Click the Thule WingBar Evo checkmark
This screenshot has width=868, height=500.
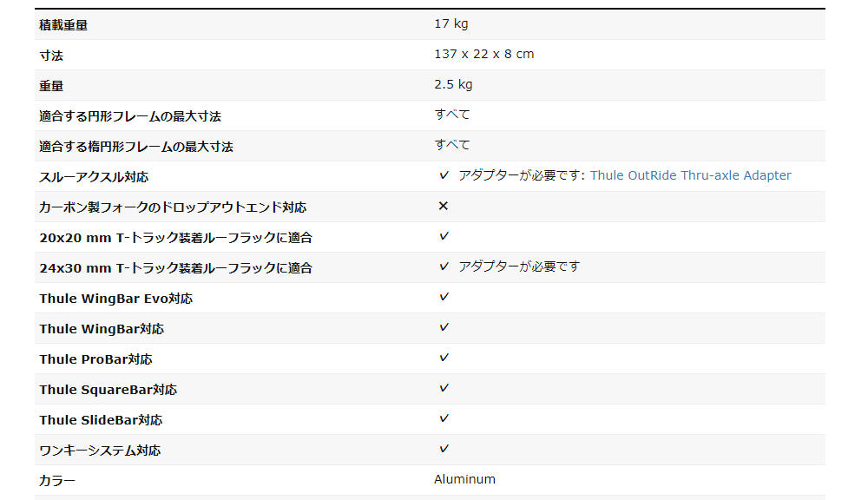pos(444,298)
